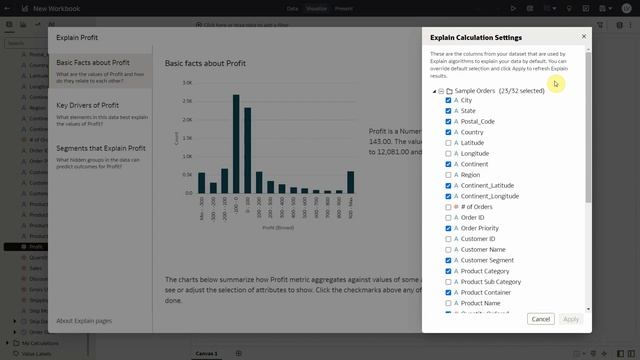The image size is (640, 360).
Task: Enable the Order ID checkbox
Action: tap(448, 218)
